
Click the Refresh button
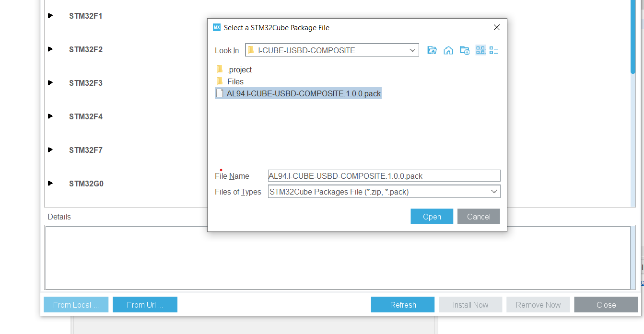(x=403, y=305)
